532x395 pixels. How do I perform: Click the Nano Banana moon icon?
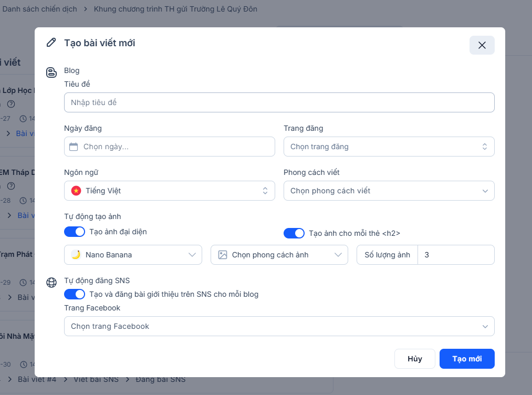pyautogui.click(x=76, y=255)
